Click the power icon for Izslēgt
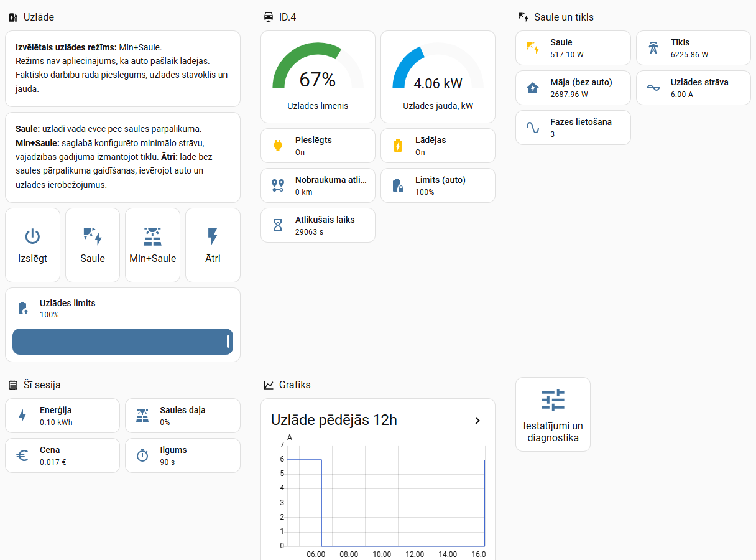 point(32,236)
